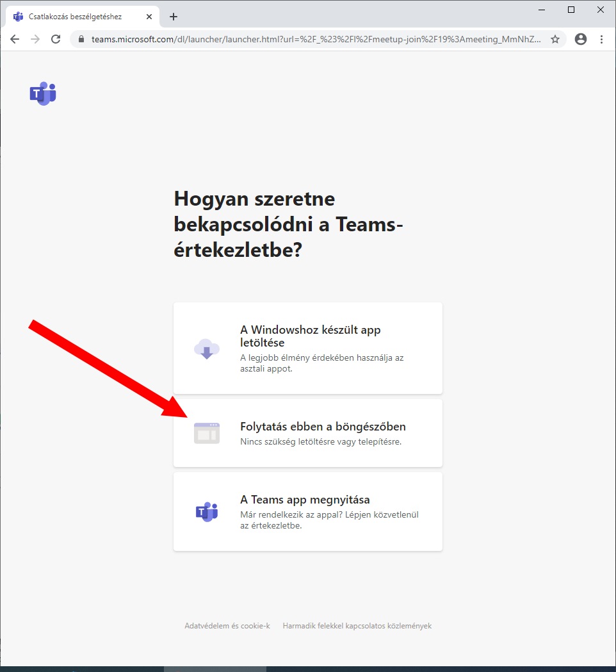Viewport: 616px width, 672px height.
Task: Open Harmadik felekkel kapcsolatos közlemények link
Action: tap(357, 626)
